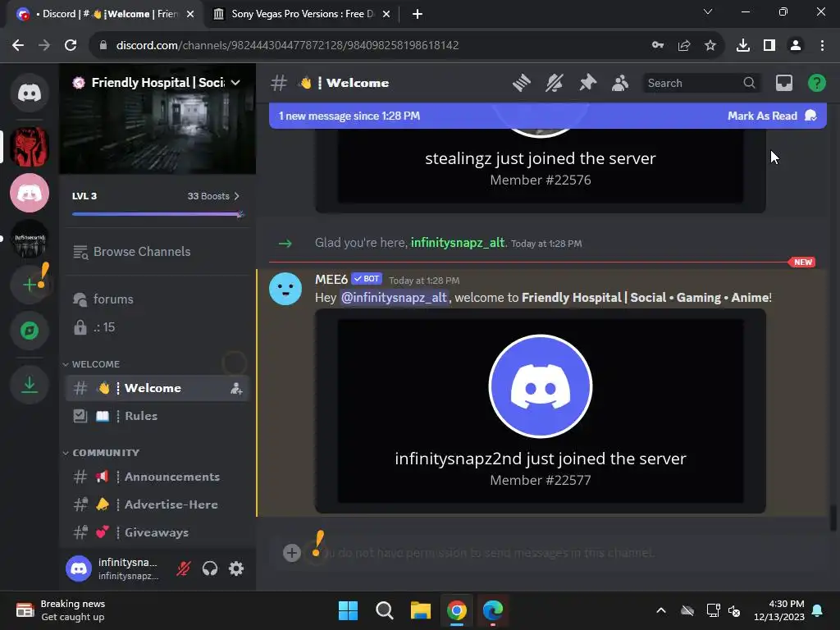Open the Announcements channel
The image size is (840, 630).
(x=157, y=477)
